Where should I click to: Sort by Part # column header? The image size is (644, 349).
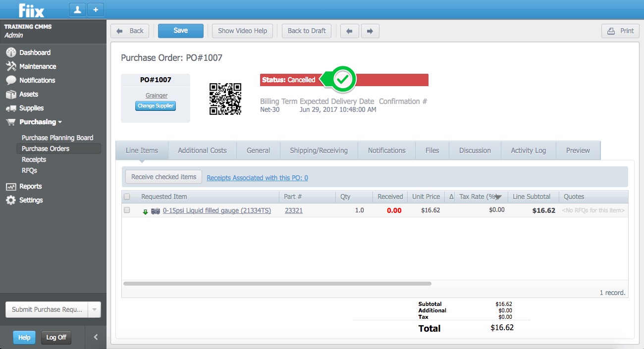click(x=293, y=197)
